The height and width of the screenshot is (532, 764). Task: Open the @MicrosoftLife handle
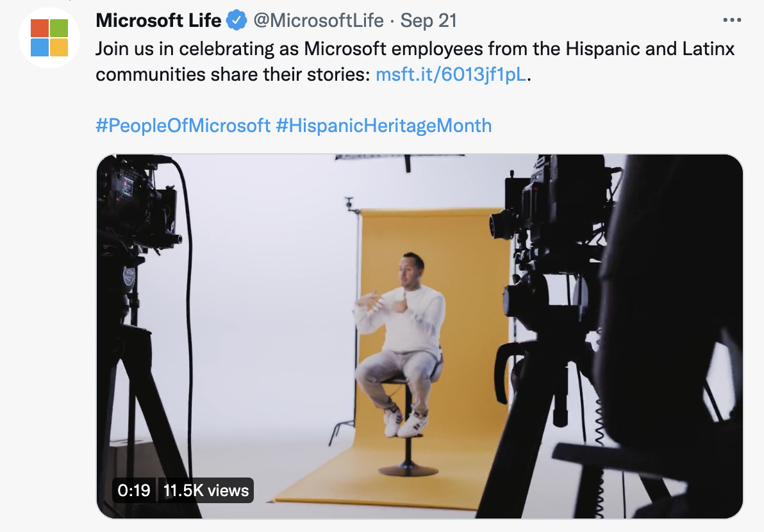[319, 20]
